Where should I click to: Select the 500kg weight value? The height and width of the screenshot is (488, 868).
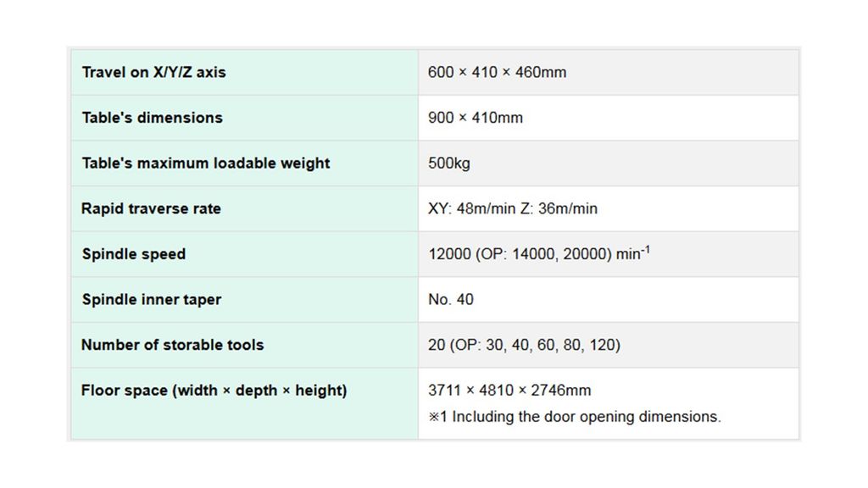coord(448,163)
